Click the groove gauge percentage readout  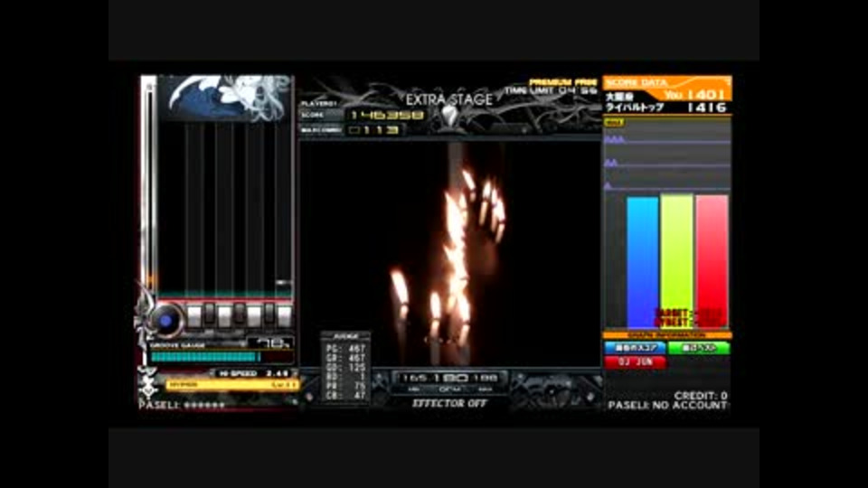pyautogui.click(x=270, y=343)
